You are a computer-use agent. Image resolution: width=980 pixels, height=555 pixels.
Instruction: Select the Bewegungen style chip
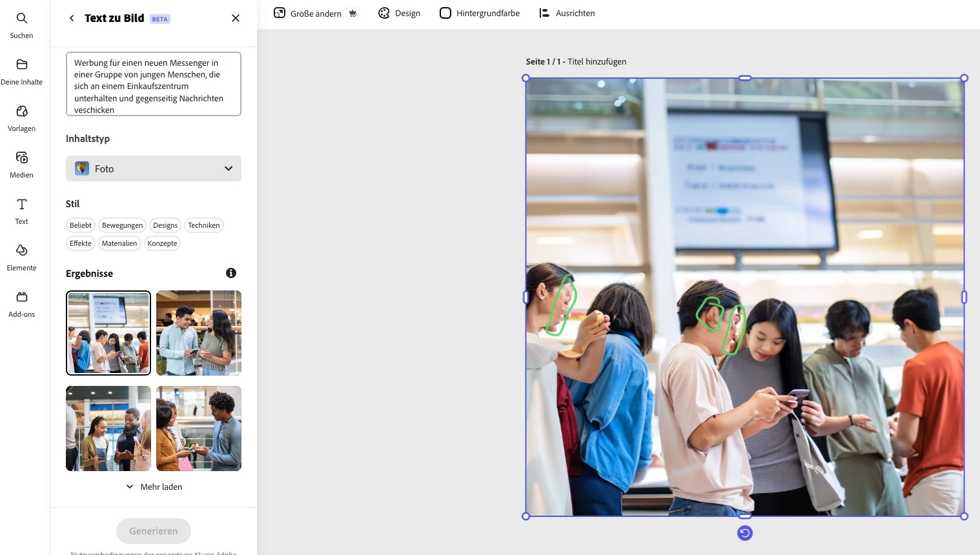122,225
